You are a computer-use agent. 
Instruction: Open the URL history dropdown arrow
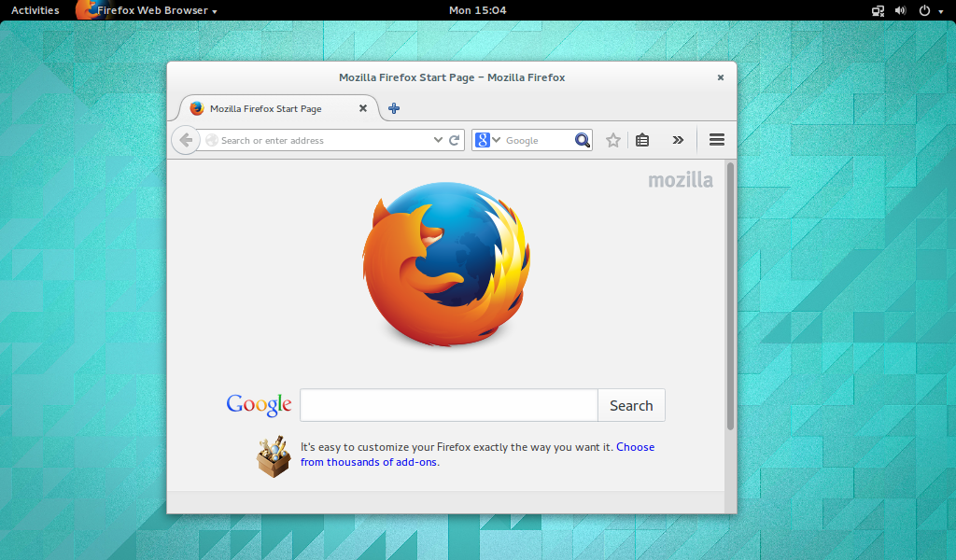438,140
